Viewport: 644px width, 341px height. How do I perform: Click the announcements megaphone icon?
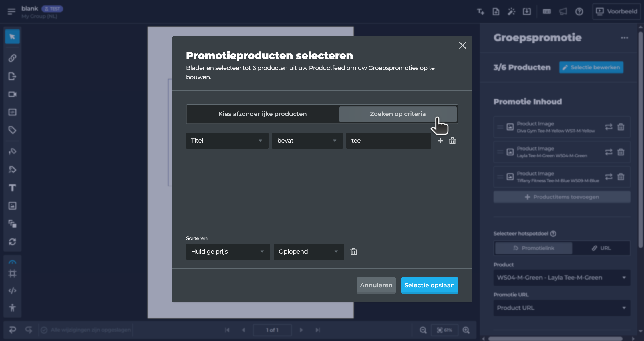tap(563, 11)
